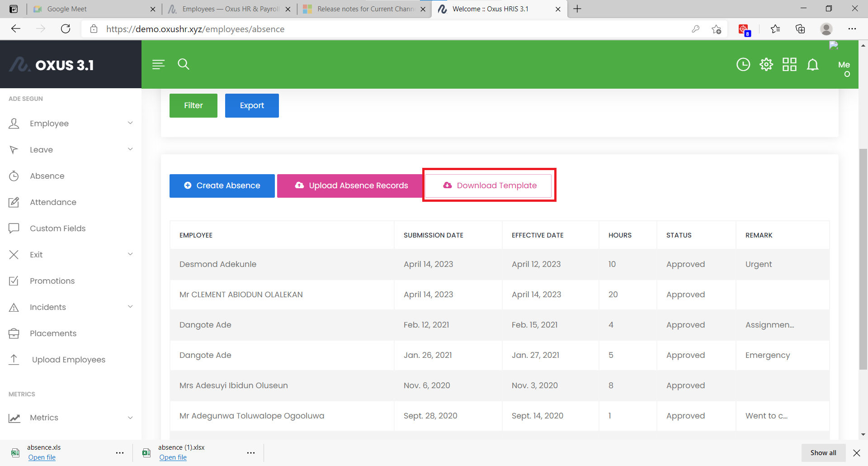The image size is (868, 466).
Task: Open the hamburger menu in the green header
Action: [x=158, y=64]
